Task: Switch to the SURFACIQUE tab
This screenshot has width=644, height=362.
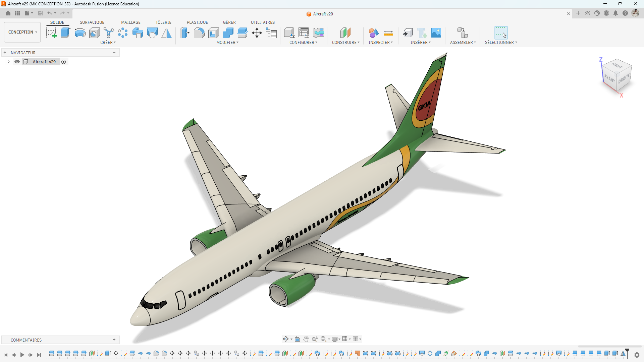Action: (x=92, y=22)
